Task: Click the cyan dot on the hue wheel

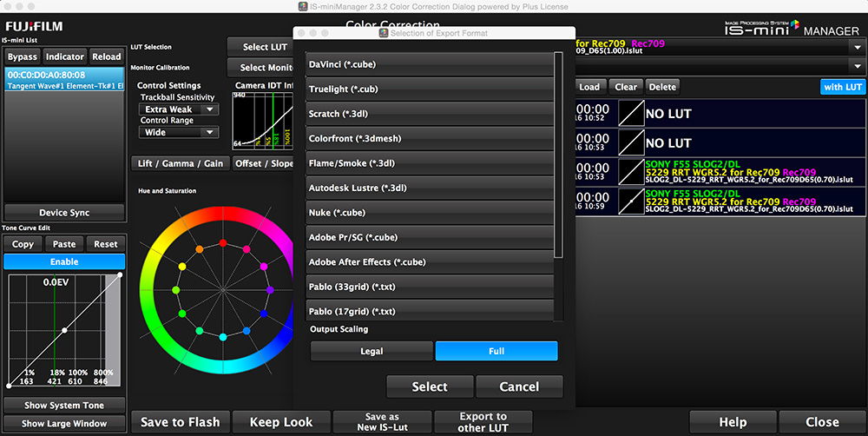Action: click(x=223, y=336)
